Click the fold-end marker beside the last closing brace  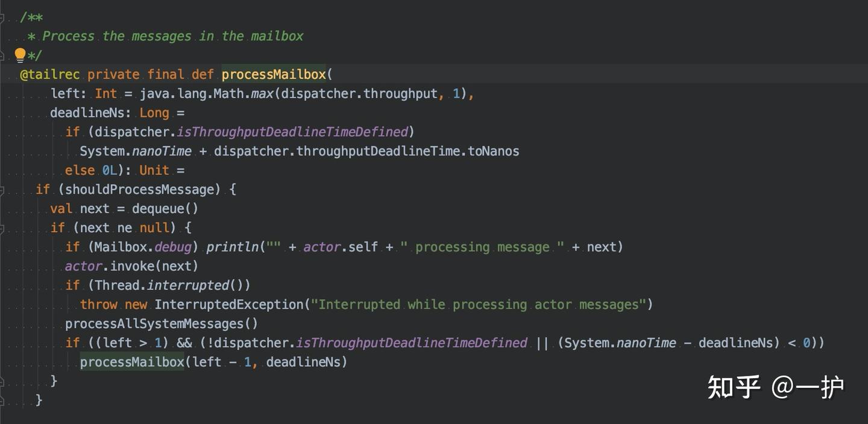coord(2,400)
